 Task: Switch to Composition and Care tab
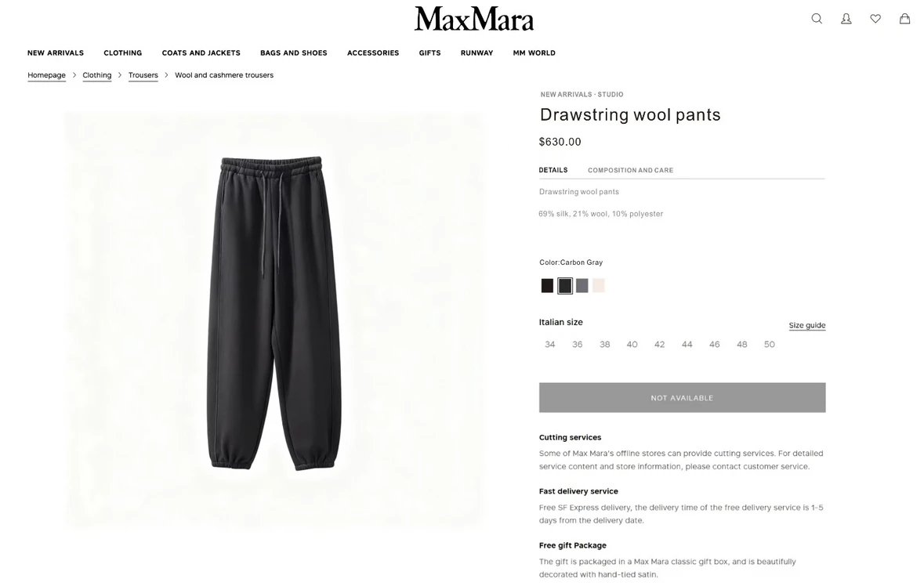point(631,170)
